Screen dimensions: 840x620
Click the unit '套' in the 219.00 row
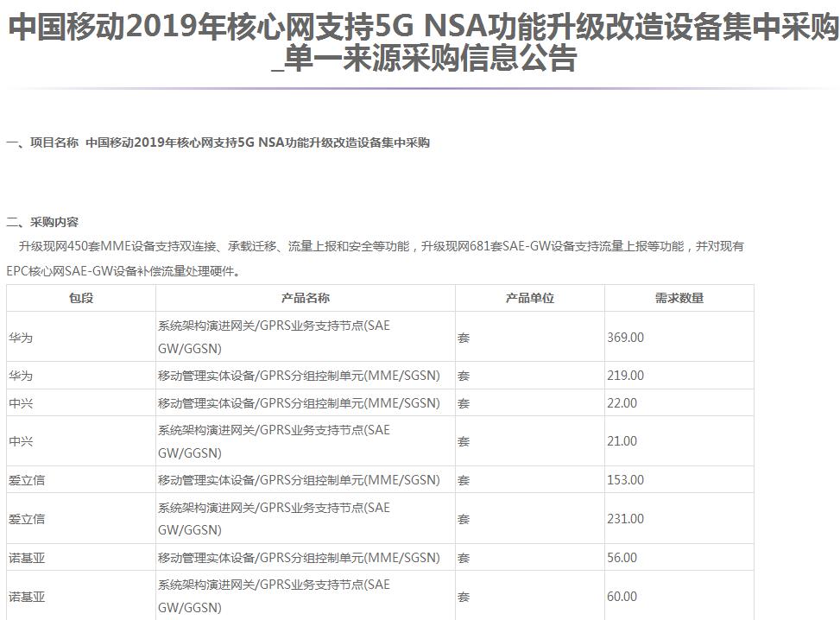[x=464, y=376]
